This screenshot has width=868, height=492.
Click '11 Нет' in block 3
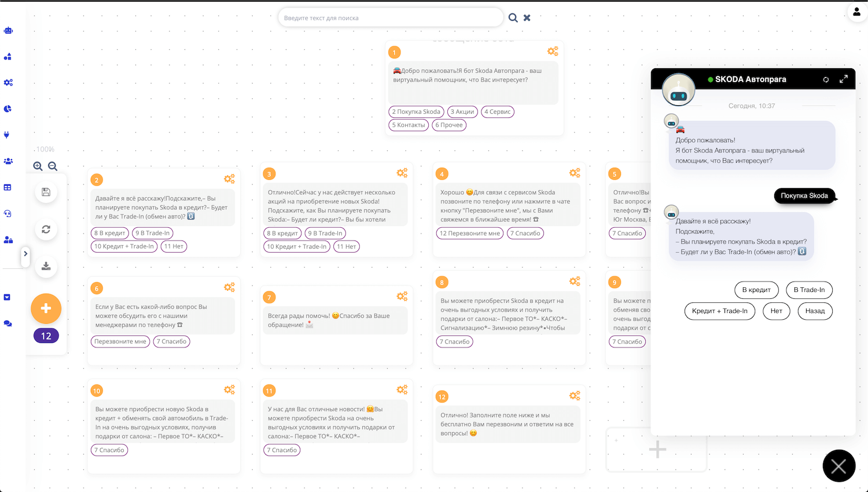(x=347, y=246)
